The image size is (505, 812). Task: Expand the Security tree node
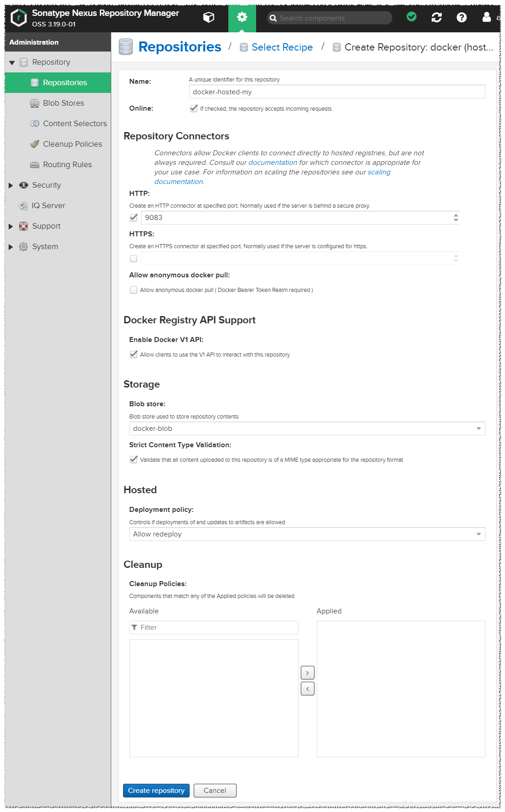pos(11,185)
